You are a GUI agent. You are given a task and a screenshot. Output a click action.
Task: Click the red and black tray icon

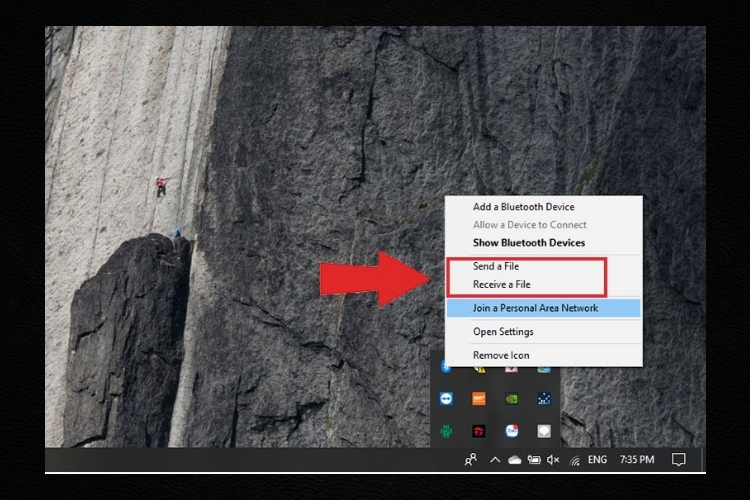(479, 431)
